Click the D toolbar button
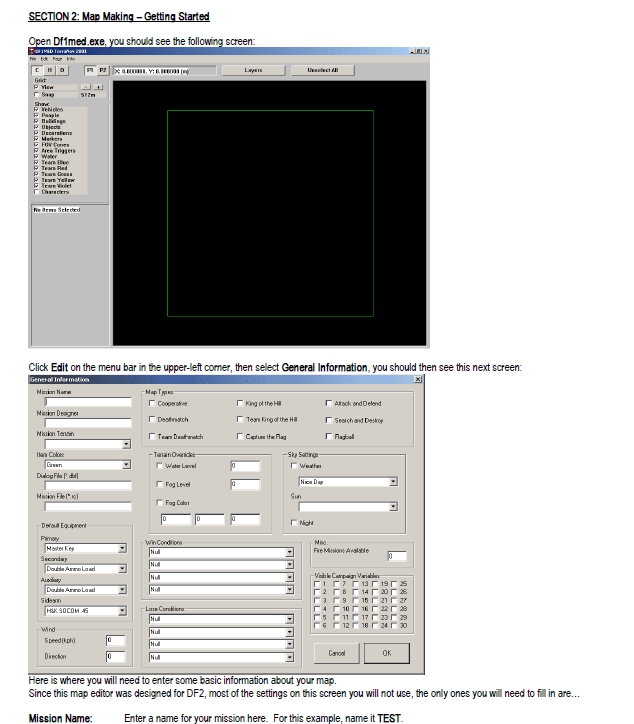634x724 pixels. (62, 70)
